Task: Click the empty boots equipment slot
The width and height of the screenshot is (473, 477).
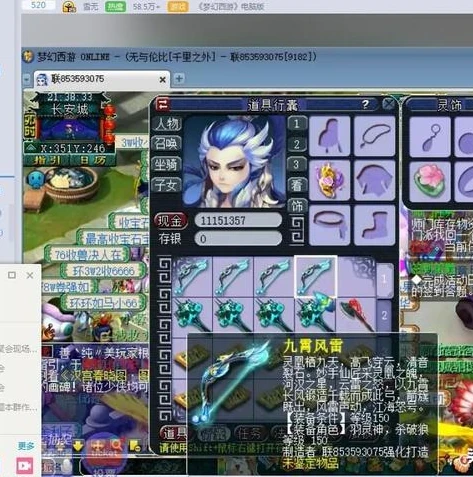Action: pyautogui.click(x=375, y=225)
